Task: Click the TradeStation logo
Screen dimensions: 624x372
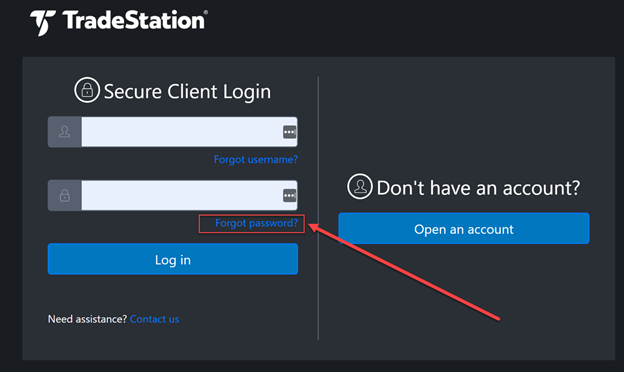Action: click(119, 22)
